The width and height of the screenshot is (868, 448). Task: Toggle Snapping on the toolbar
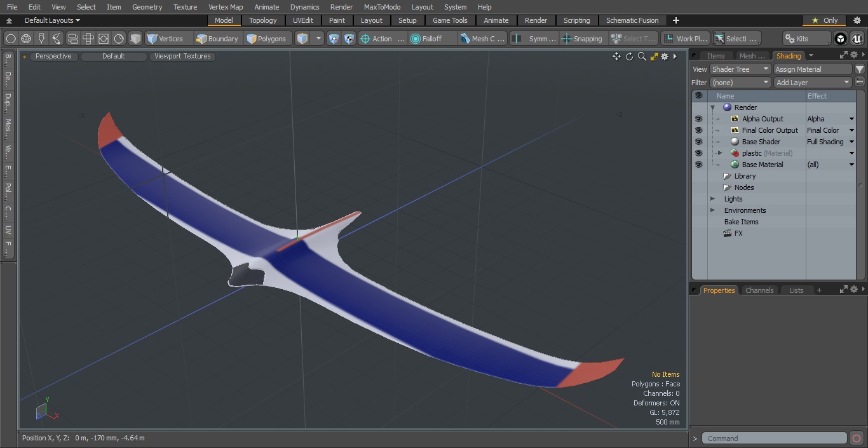[x=582, y=39]
